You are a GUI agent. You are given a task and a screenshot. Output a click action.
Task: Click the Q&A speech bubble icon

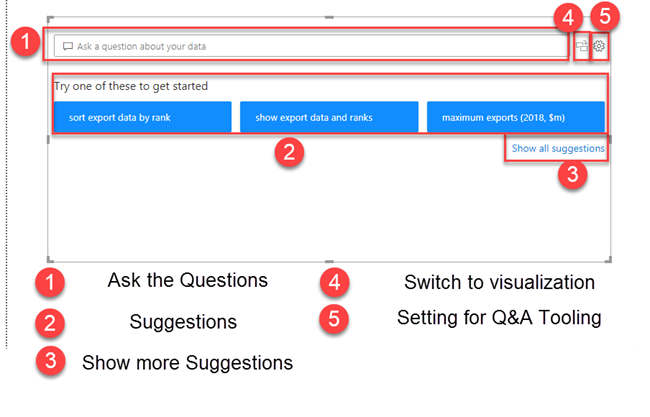point(68,46)
